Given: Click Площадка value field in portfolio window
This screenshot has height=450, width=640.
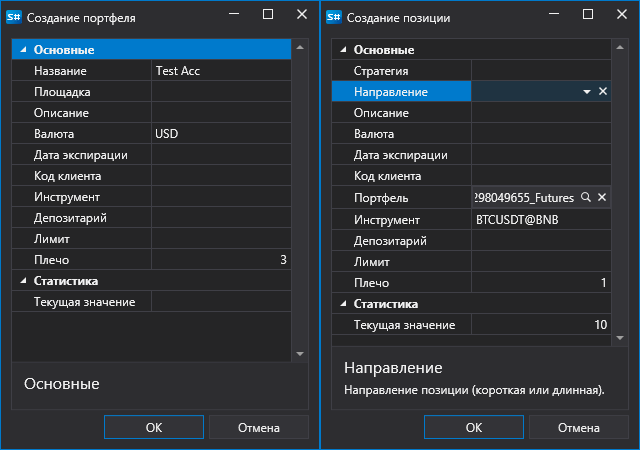Looking at the screenshot, I should point(221,92).
